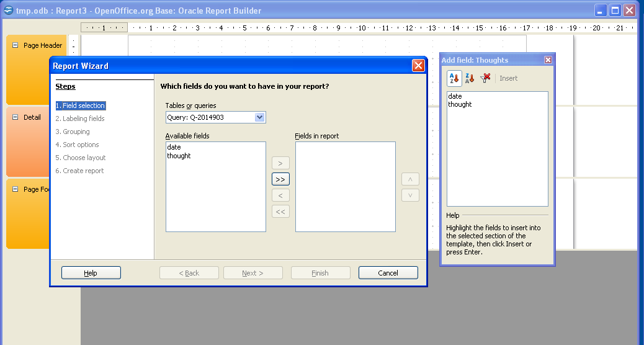Viewport: 644px width, 345px height.
Task: Select 'thought' in Add field panel
Action: pos(460,104)
